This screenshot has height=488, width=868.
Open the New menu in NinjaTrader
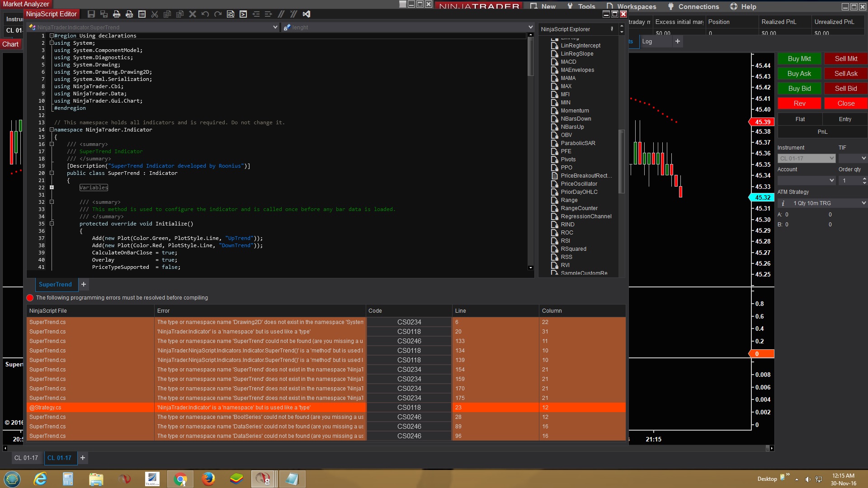[x=542, y=7]
